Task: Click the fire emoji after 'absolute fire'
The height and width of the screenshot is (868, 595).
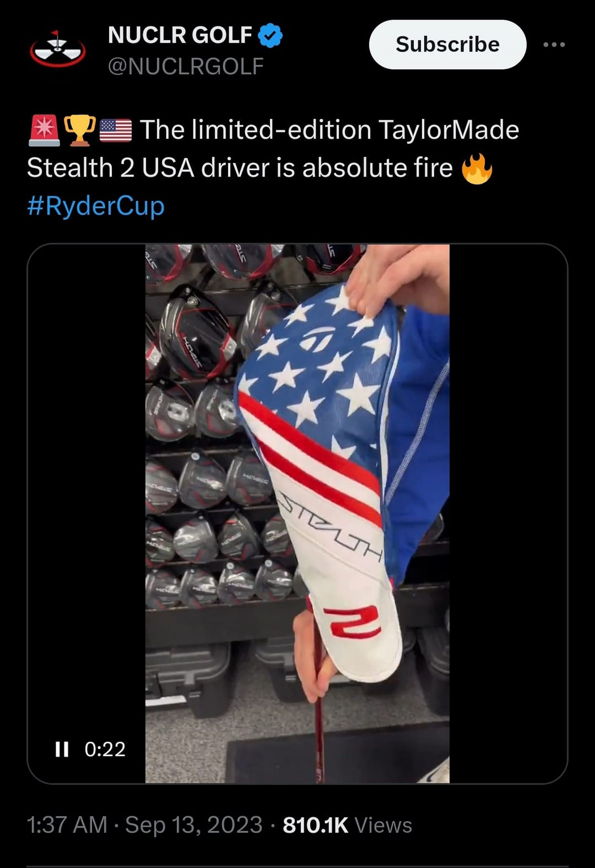Action: pyautogui.click(x=477, y=169)
